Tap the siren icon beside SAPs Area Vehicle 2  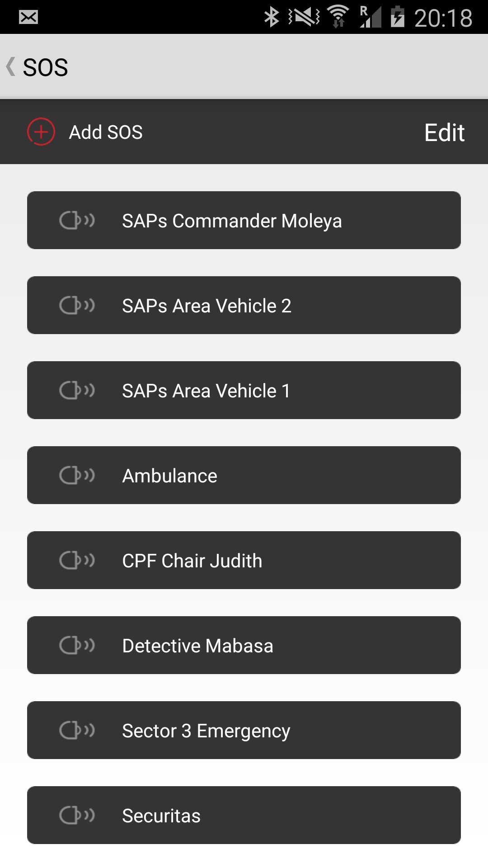(77, 305)
